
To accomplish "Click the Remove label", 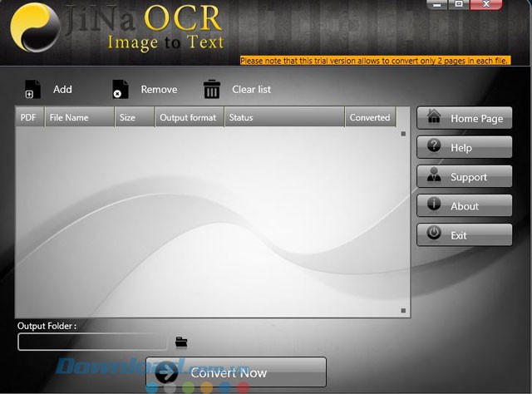I will (159, 89).
